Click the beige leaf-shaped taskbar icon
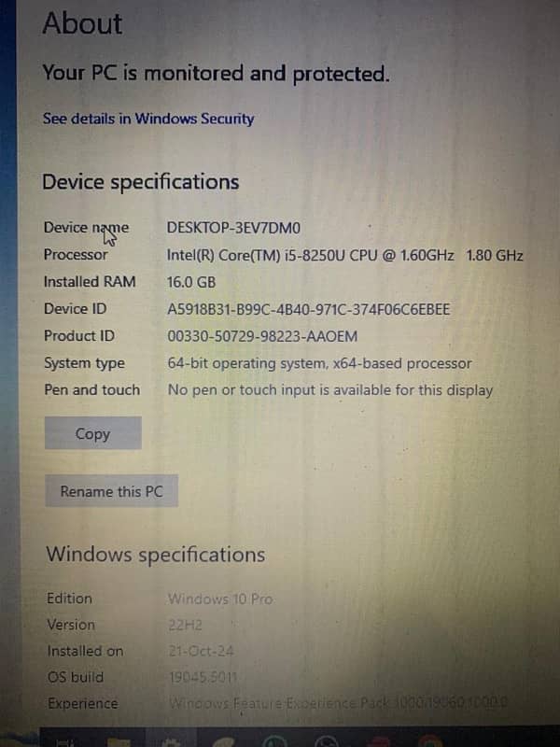 coord(223,741)
